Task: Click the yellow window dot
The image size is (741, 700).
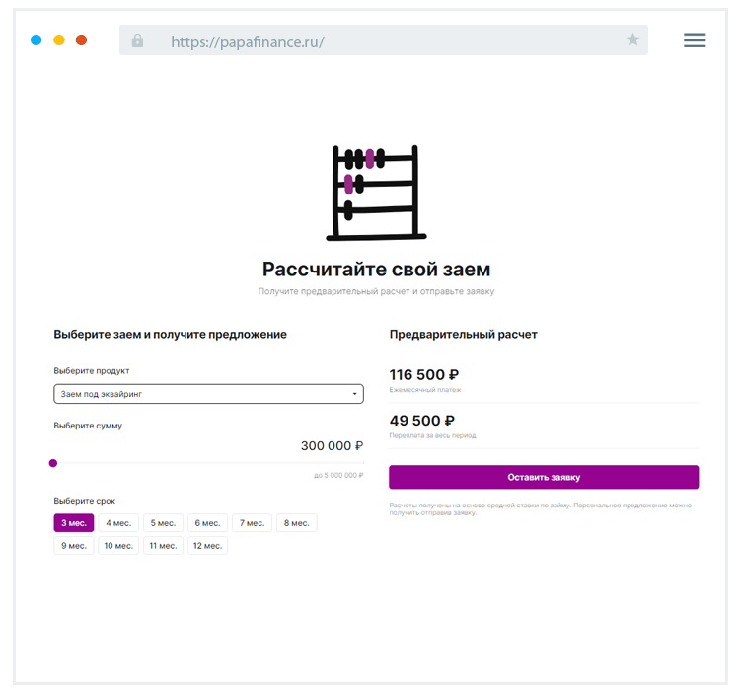Action: [x=59, y=40]
